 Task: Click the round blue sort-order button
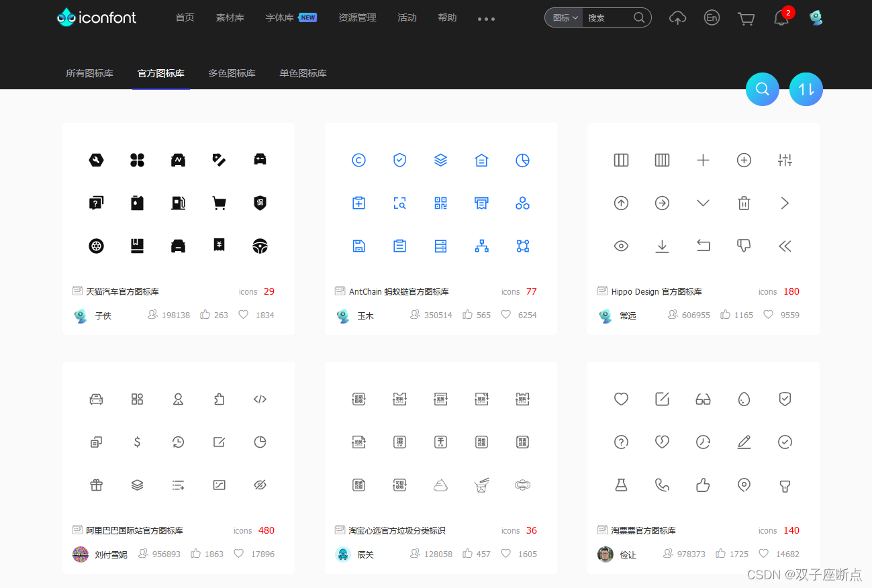tap(806, 89)
